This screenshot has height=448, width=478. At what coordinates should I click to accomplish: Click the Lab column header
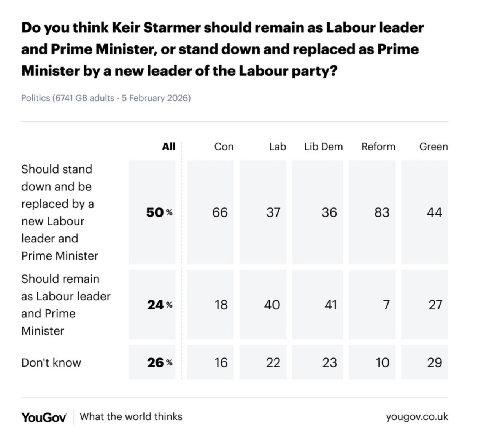pyautogui.click(x=277, y=147)
